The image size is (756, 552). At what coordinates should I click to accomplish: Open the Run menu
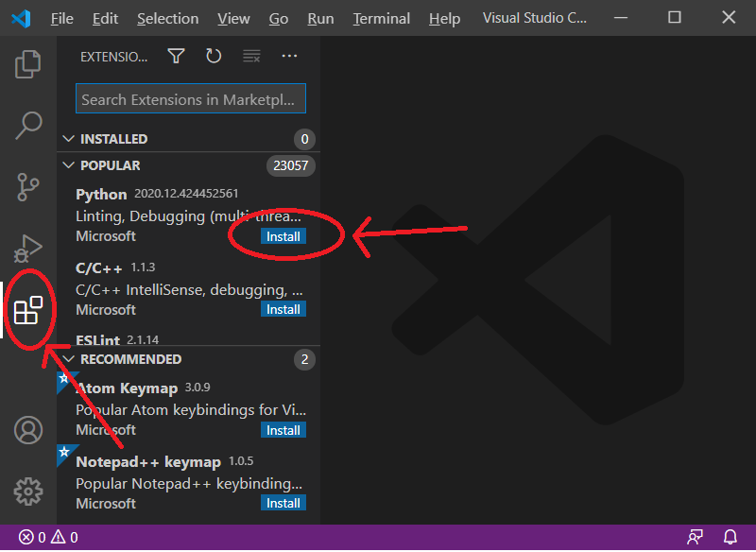pos(320,18)
